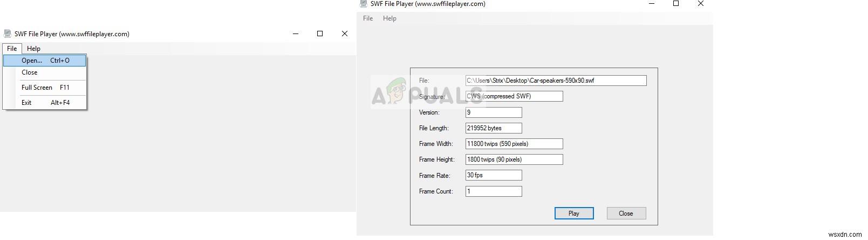Open the File menu in the window showing SWF details
This screenshot has height=240, width=868.
(x=368, y=18)
